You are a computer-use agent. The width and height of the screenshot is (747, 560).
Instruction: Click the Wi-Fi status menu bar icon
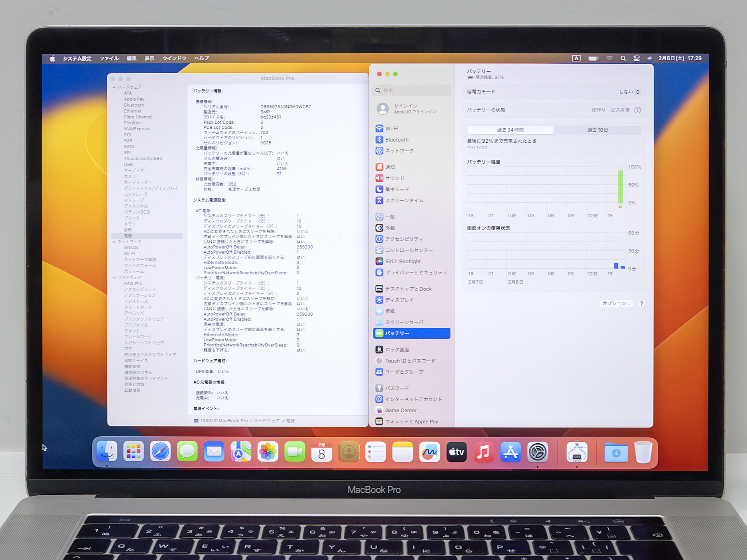pyautogui.click(x=609, y=58)
